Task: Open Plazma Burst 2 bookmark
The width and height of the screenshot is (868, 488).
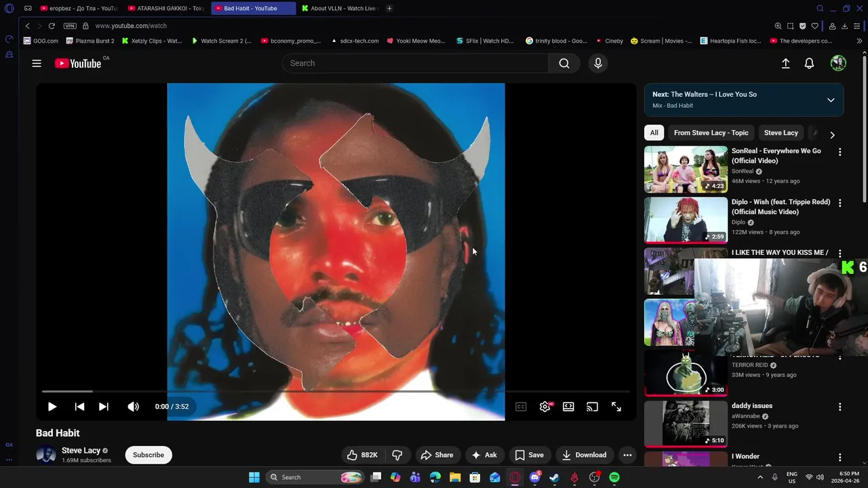Action: pos(90,41)
